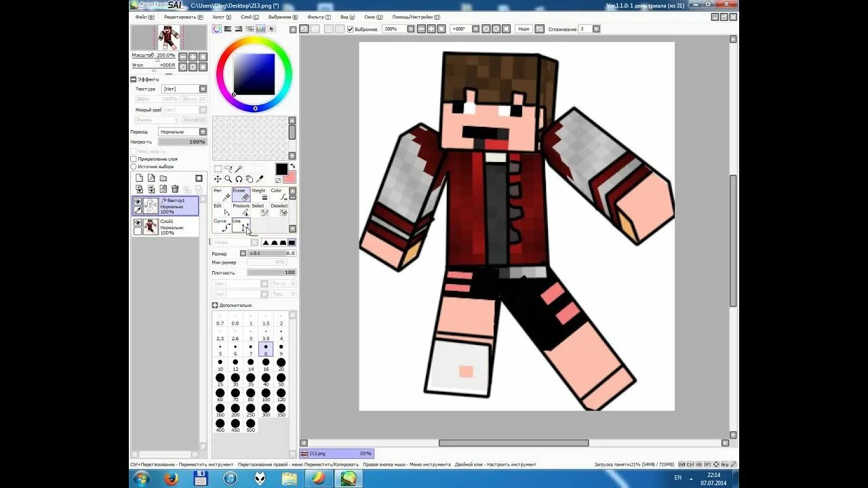The height and width of the screenshot is (488, 868).
Task: Open the Сглаживание value dropdown
Action: (x=596, y=29)
